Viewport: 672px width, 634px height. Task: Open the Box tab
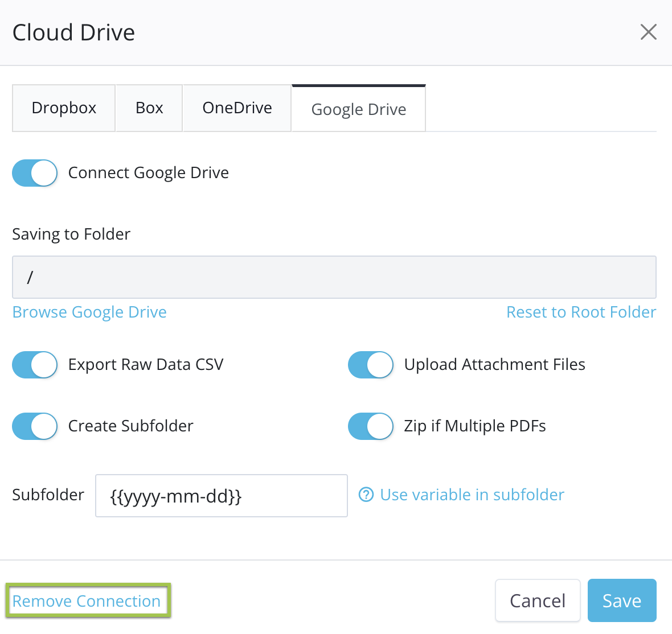point(149,108)
